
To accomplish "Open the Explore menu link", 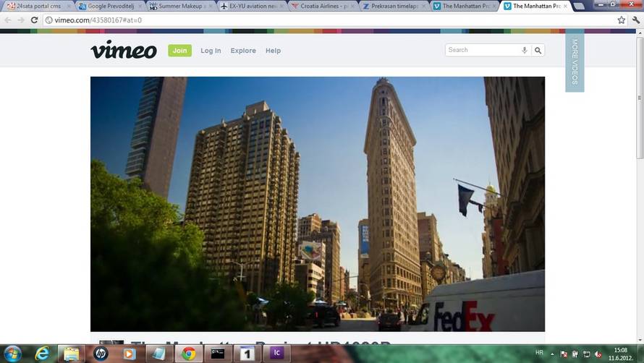I will click(x=243, y=51).
